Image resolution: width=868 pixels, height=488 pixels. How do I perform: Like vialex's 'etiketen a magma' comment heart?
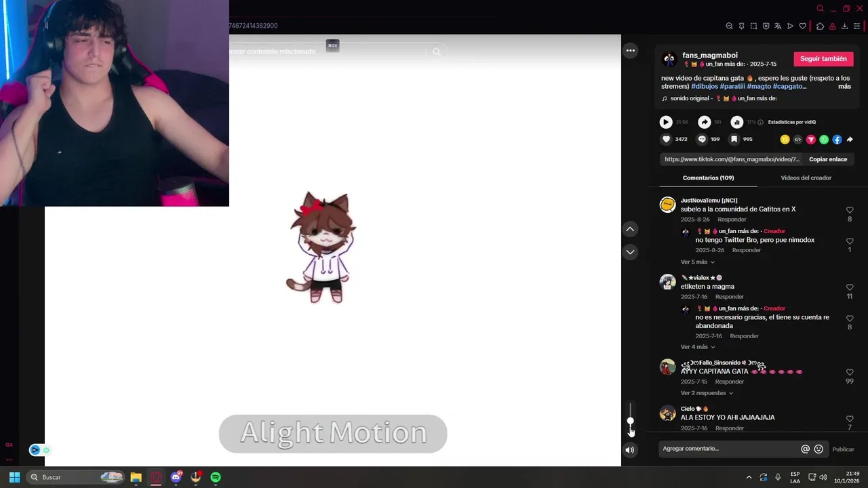click(x=850, y=288)
